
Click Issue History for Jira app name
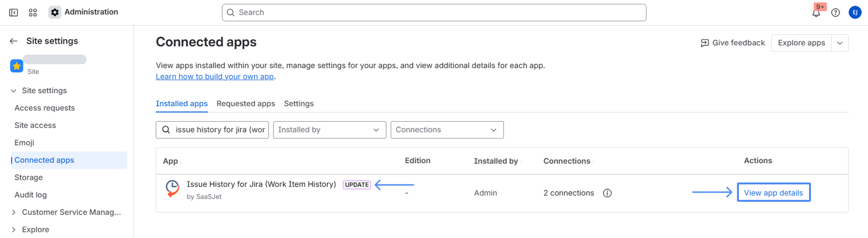click(261, 184)
